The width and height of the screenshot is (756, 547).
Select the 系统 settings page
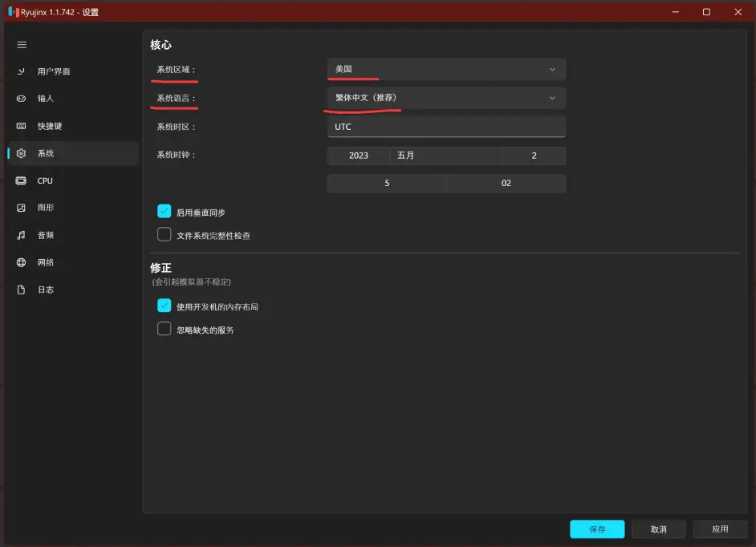coord(73,153)
